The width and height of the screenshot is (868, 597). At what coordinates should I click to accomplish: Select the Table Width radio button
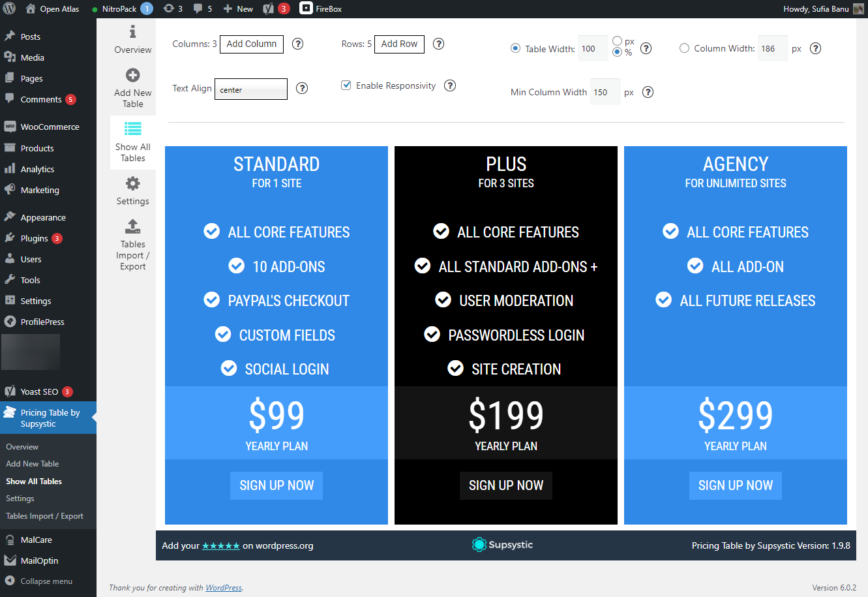[516, 48]
